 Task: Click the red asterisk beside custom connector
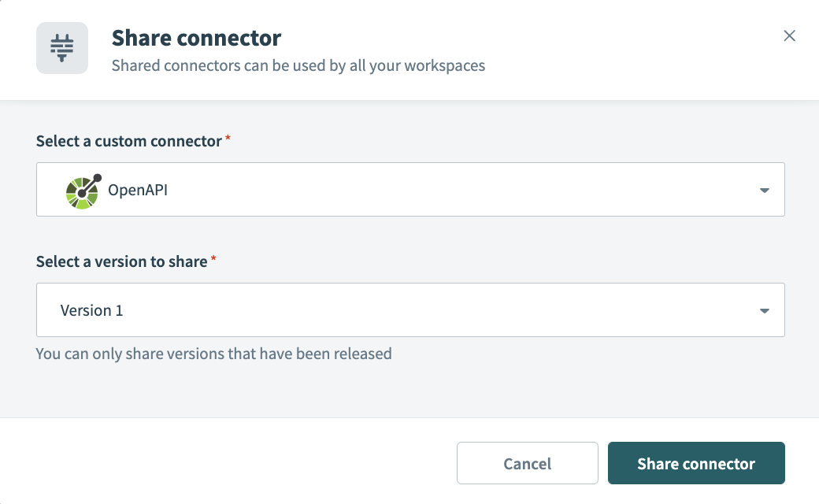[228, 139]
